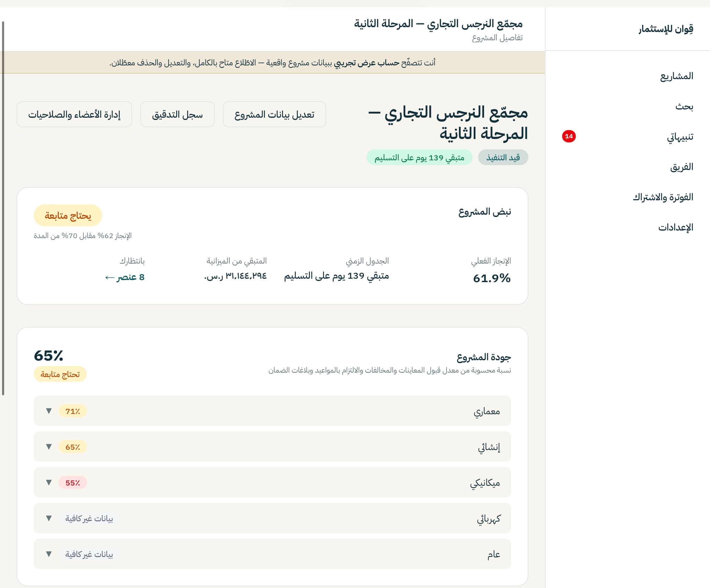Viewport: 710px width, 588px height.
Task: Click إدارة الأعضاء والصلاحيات button
Action: tap(74, 114)
